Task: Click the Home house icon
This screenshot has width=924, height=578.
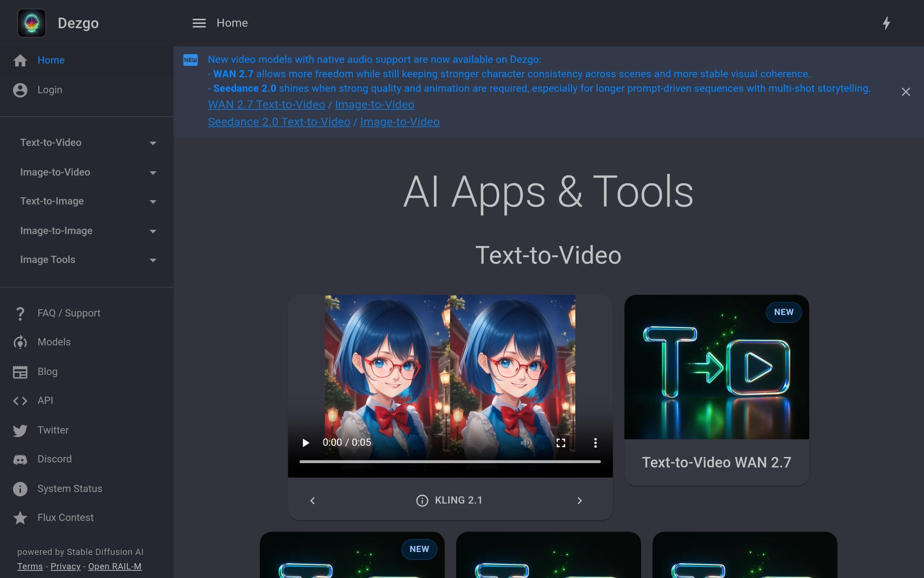Action: pyautogui.click(x=20, y=60)
